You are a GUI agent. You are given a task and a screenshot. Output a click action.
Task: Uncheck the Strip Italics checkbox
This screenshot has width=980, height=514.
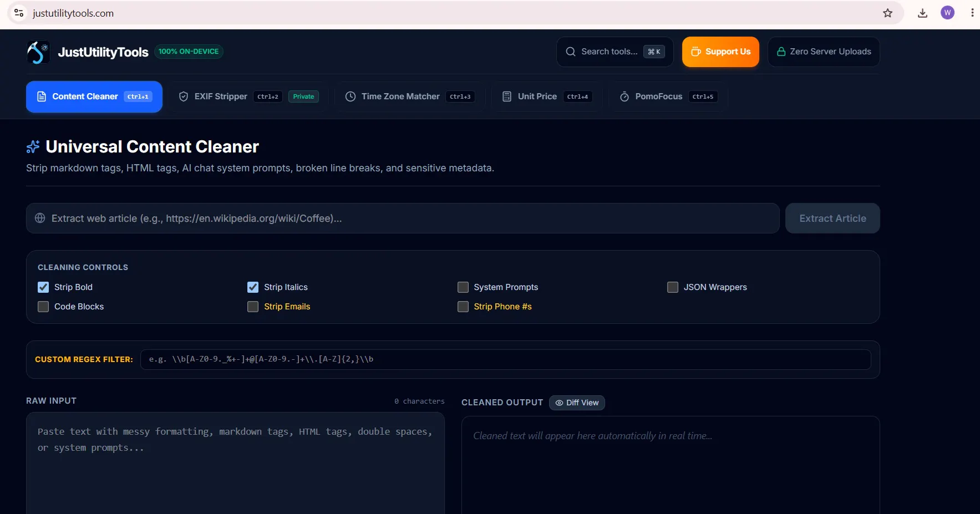253,287
